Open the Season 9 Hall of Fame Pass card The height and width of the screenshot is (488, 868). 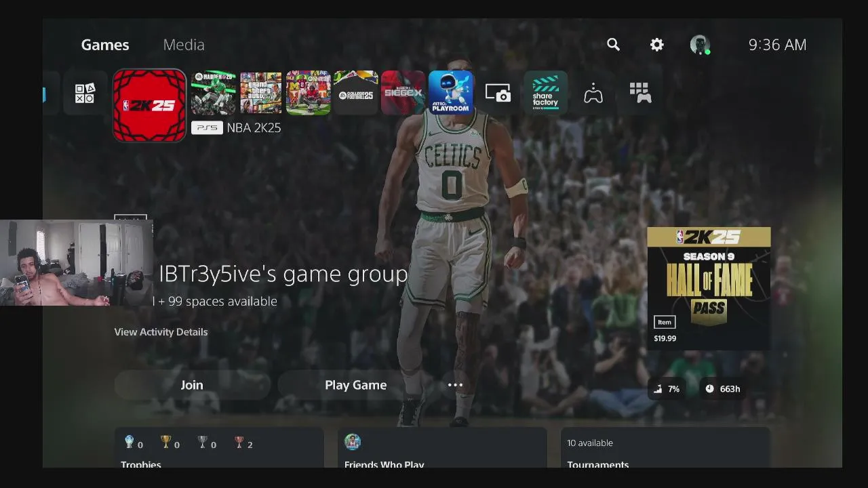[709, 289]
